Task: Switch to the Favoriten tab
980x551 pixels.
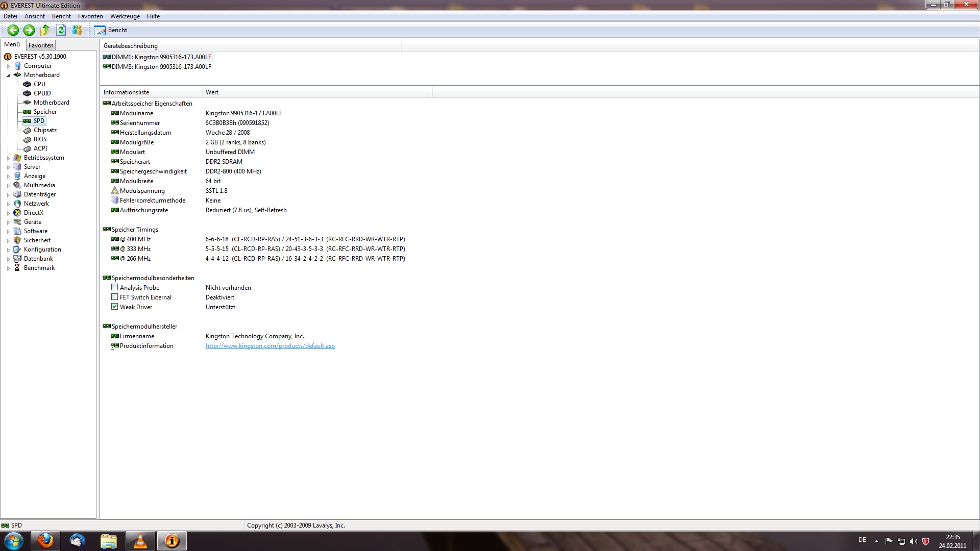Action: [41, 45]
